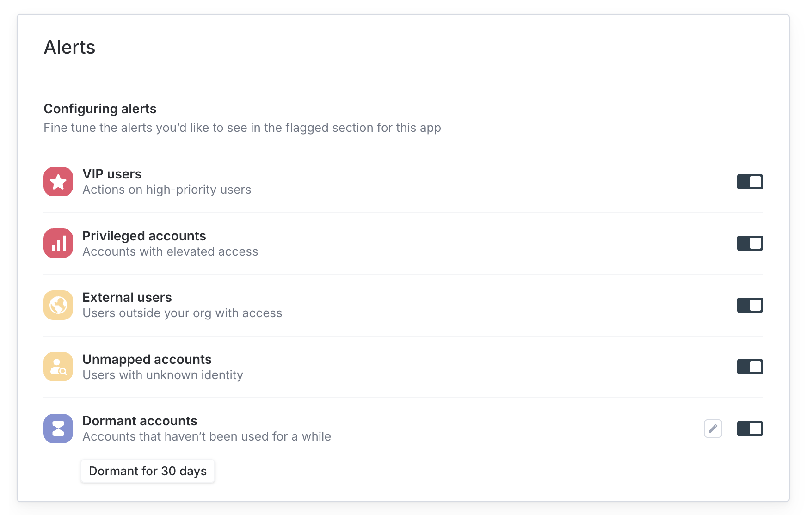Screen dimensions: 812x515
Task: Click 'Users outside your org with access' description
Action: tap(182, 313)
